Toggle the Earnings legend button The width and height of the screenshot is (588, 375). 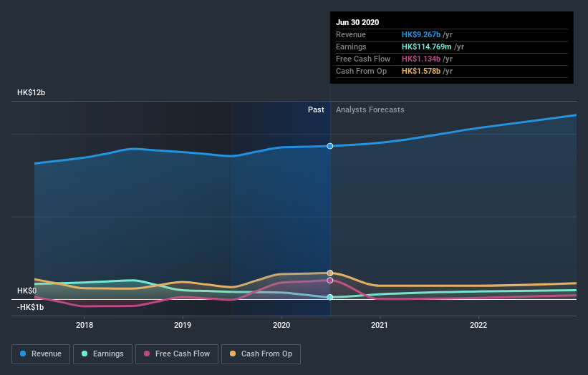(x=102, y=354)
